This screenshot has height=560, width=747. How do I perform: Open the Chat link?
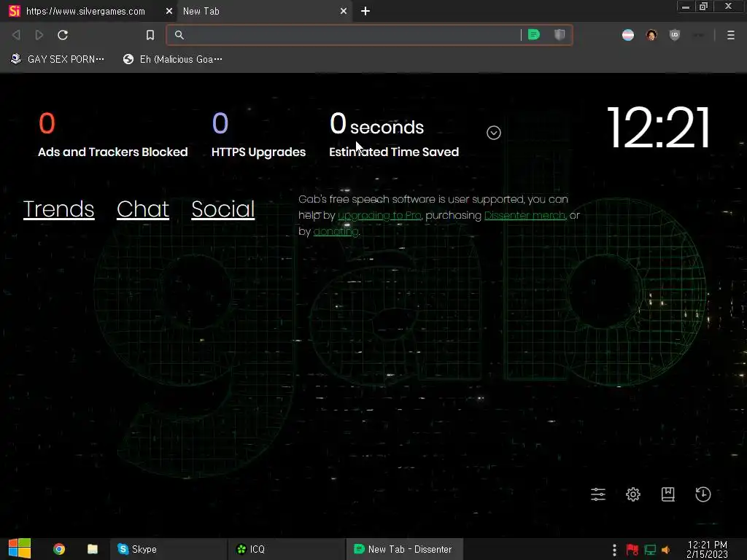[143, 209]
